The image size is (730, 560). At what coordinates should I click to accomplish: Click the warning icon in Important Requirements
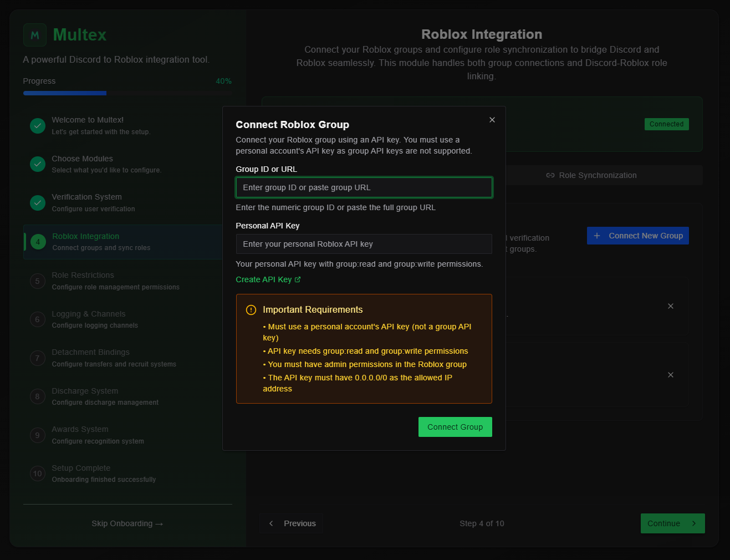(x=251, y=310)
